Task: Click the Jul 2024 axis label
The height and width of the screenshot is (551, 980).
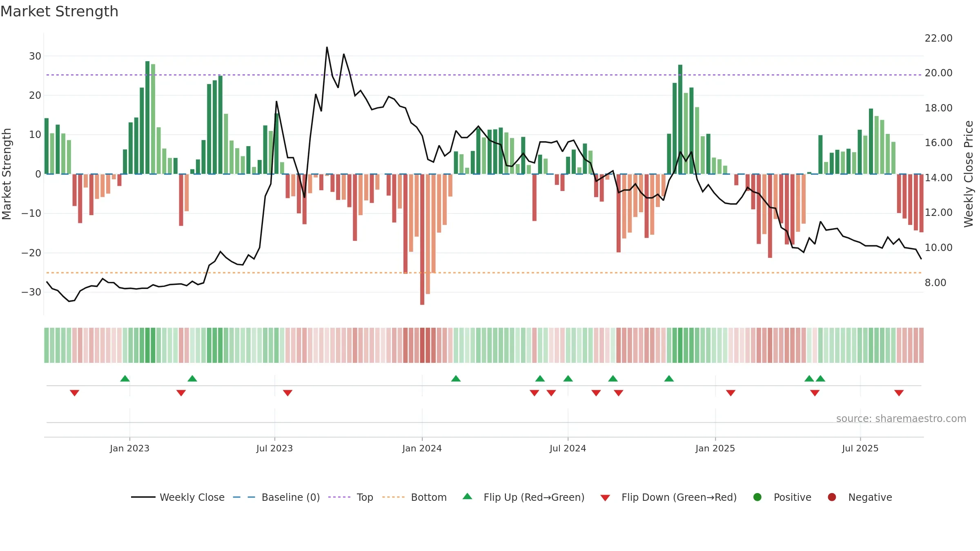Action: 568,448
